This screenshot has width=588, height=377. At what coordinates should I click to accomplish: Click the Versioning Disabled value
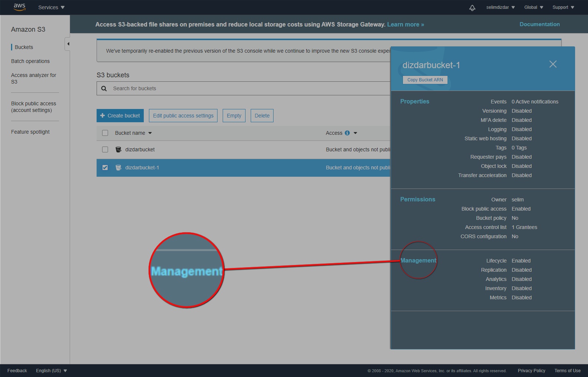click(522, 111)
